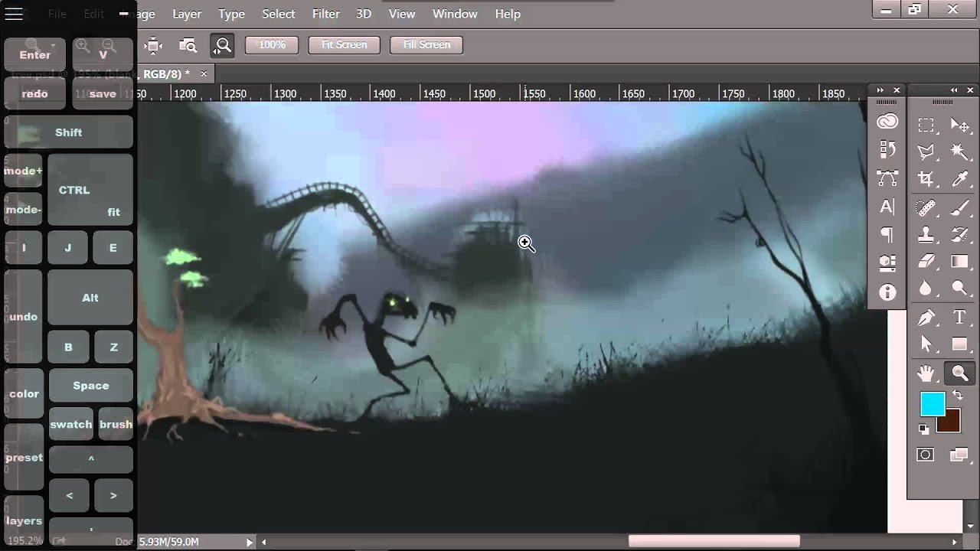980x551 pixels.
Task: Open the Help menu
Action: [x=508, y=14]
